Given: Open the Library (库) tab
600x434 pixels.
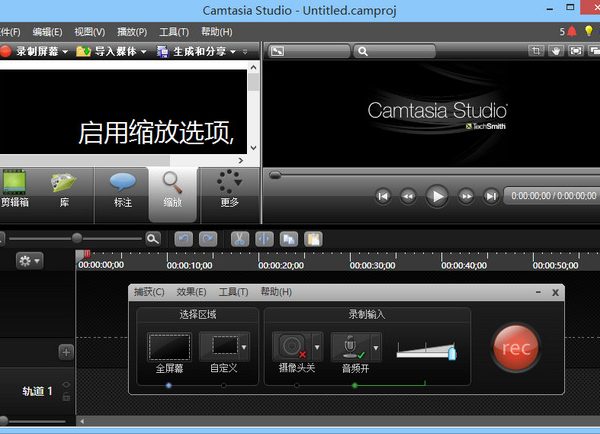Looking at the screenshot, I should point(64,187).
